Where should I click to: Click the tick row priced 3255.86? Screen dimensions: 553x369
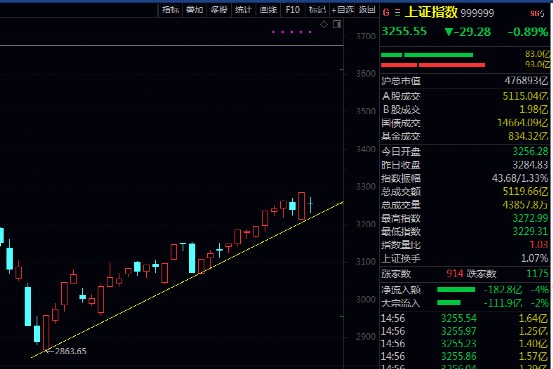coord(464,356)
